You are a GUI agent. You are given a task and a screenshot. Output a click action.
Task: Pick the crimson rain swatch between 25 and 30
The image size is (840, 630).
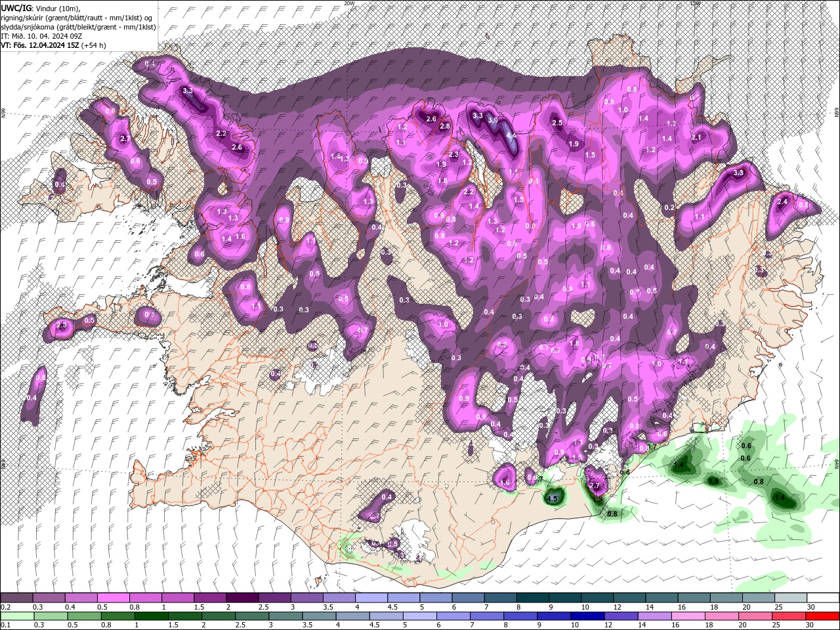pyautogui.click(x=789, y=616)
